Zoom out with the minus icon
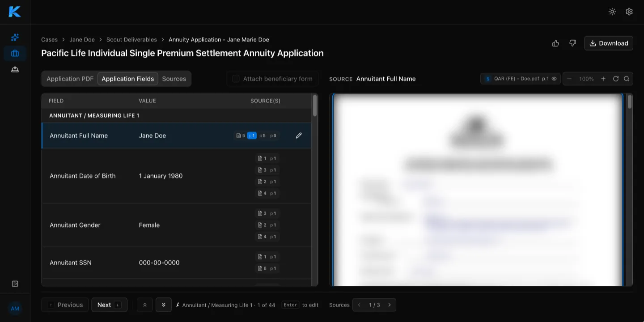The width and height of the screenshot is (644, 322). (569, 79)
